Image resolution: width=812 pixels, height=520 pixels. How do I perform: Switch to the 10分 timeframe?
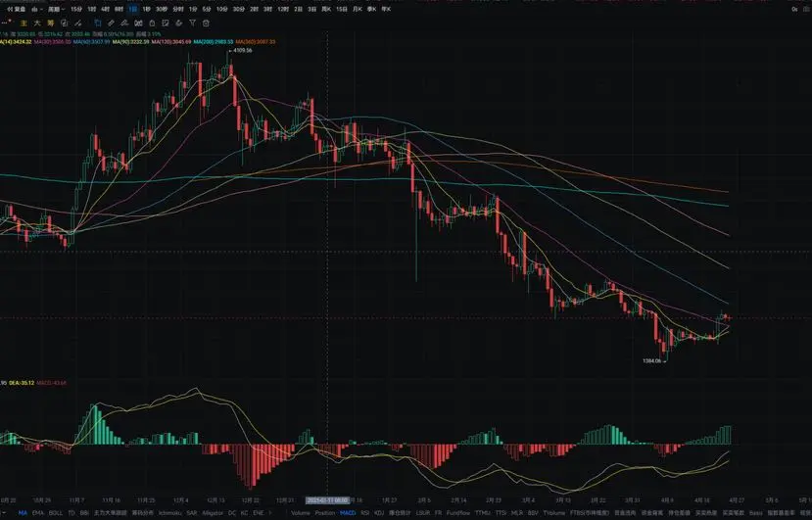point(221,10)
